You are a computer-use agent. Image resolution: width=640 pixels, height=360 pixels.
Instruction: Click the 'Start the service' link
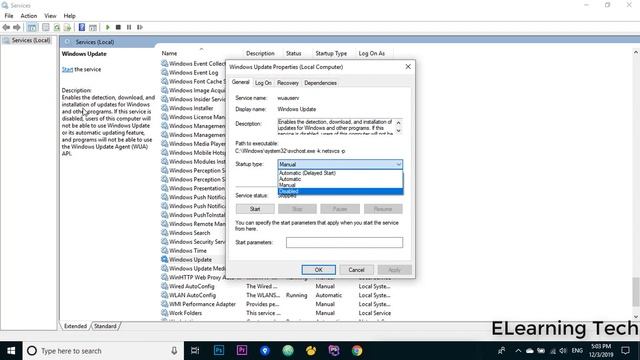[x=67, y=69]
